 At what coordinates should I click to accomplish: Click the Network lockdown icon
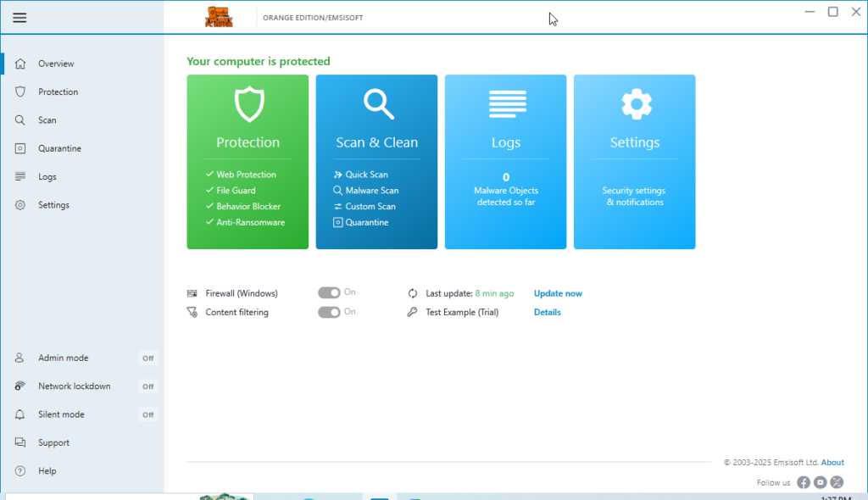tap(20, 386)
